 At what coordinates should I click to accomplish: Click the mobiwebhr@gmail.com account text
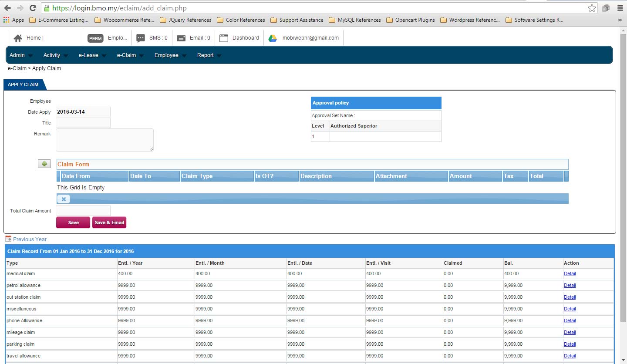click(310, 38)
